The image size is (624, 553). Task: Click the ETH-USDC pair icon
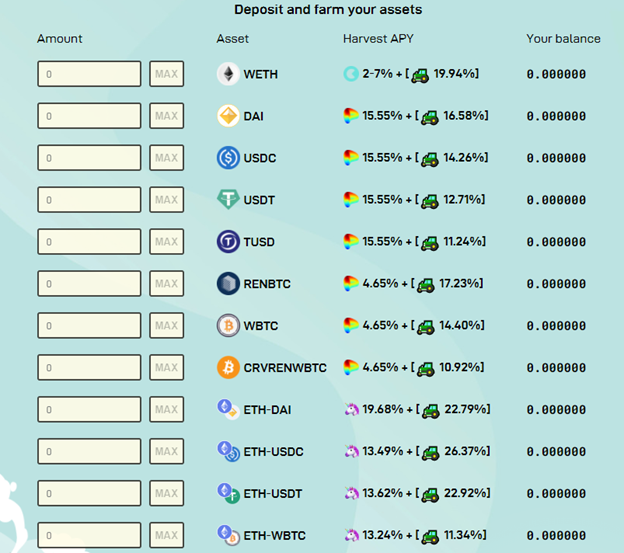(228, 451)
